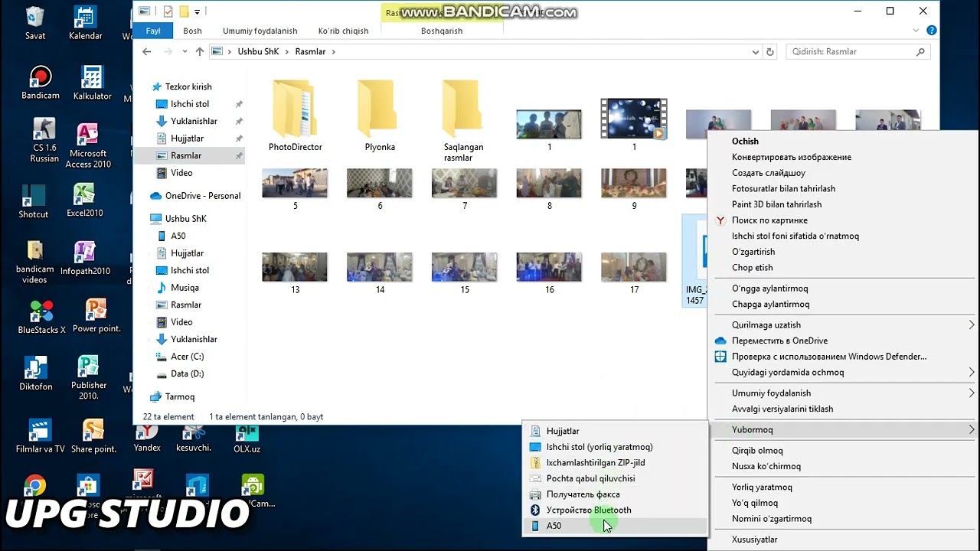This screenshot has height=551, width=980.
Task: Choose O'ngga aylantirmoq menu item
Action: coord(844,289)
